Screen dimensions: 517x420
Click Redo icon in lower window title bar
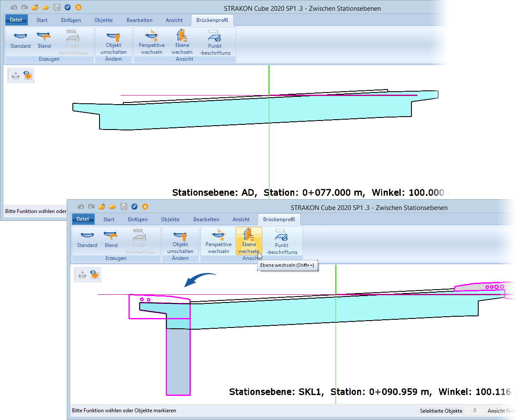91,207
